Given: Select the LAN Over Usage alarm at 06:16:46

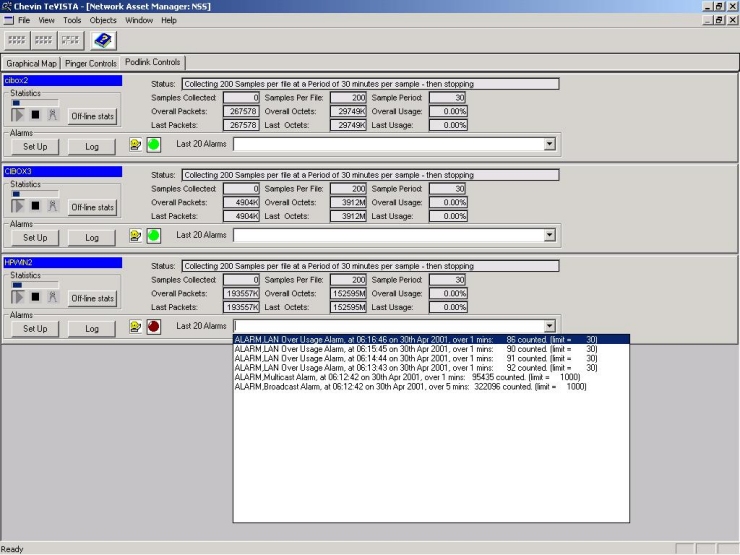Looking at the screenshot, I should coord(431,339).
